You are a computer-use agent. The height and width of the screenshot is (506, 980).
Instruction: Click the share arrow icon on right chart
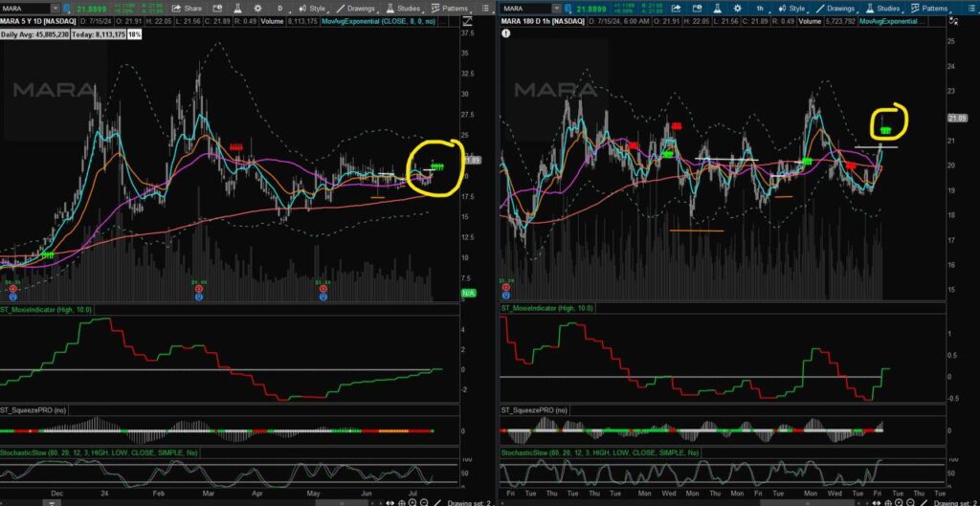click(678, 8)
